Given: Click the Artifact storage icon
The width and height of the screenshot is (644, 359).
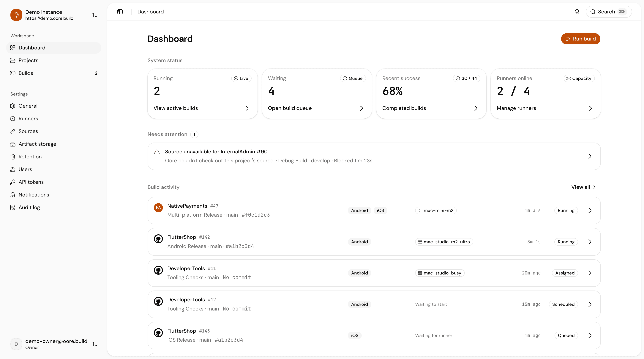Looking at the screenshot, I should click(13, 144).
